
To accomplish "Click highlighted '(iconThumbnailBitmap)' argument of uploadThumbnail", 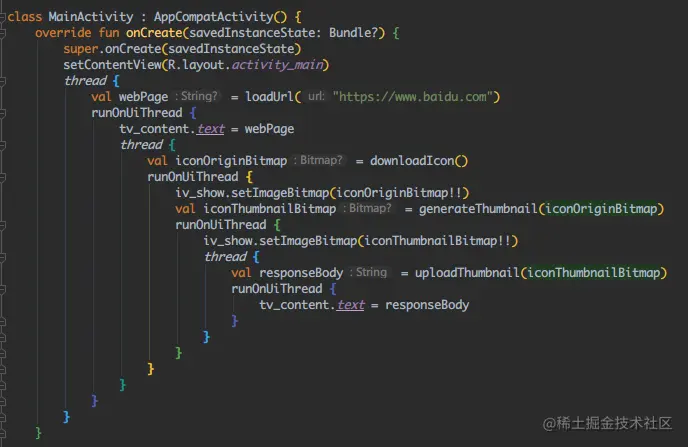I will click(594, 273).
